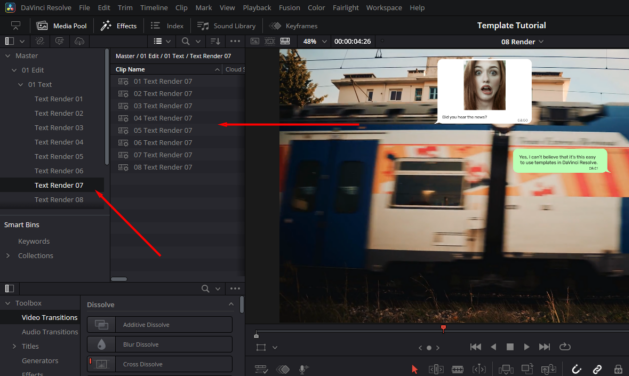Open the Keyframes panel
The width and height of the screenshot is (629, 376).
click(293, 26)
